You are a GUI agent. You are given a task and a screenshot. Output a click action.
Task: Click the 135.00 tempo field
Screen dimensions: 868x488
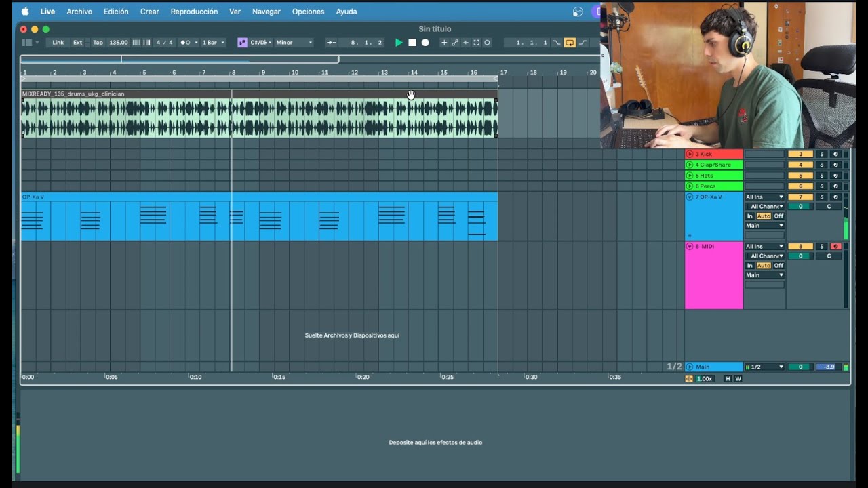119,42
